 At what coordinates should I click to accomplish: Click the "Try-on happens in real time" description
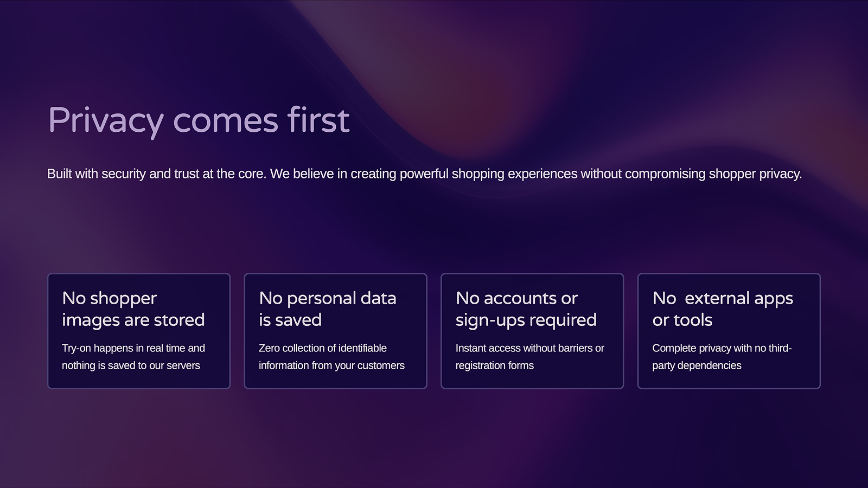click(133, 348)
